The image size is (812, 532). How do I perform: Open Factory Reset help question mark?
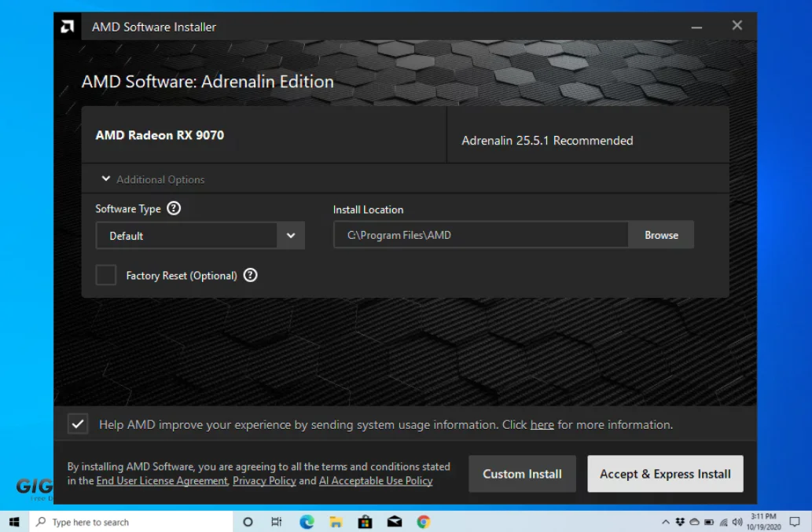click(250, 275)
